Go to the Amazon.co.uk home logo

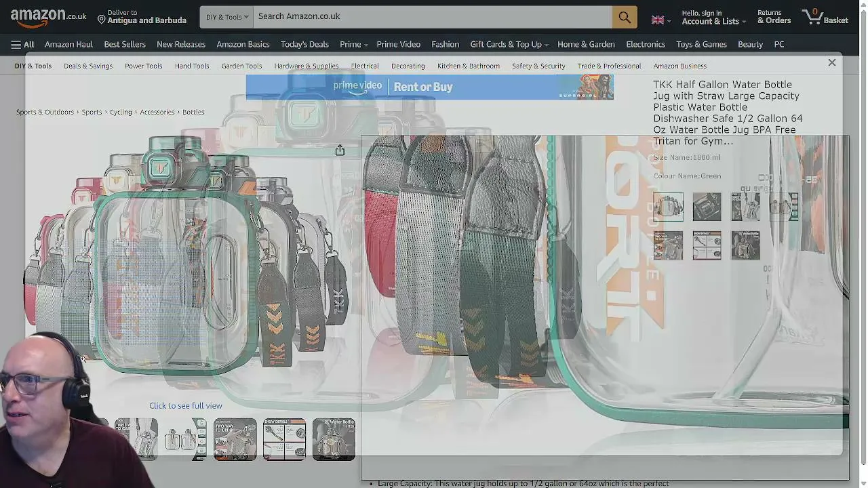(48, 18)
